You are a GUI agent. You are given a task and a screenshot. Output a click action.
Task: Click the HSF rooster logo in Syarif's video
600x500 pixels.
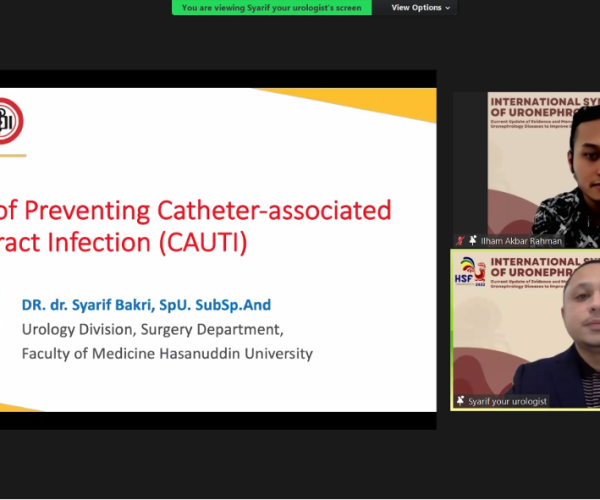pos(470,272)
